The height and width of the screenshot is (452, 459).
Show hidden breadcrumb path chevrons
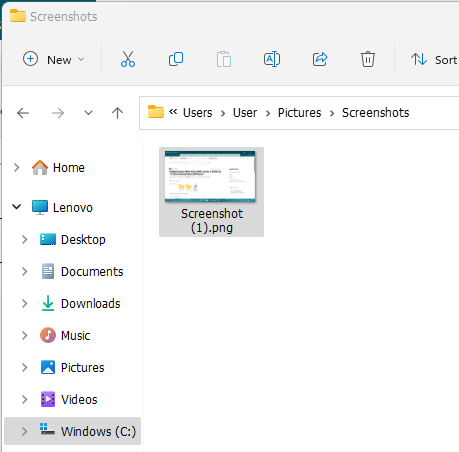click(x=173, y=112)
